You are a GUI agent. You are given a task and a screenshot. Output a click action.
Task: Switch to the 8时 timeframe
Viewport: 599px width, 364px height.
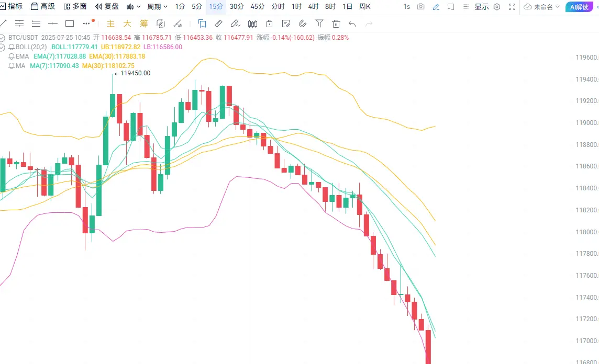coord(330,6)
